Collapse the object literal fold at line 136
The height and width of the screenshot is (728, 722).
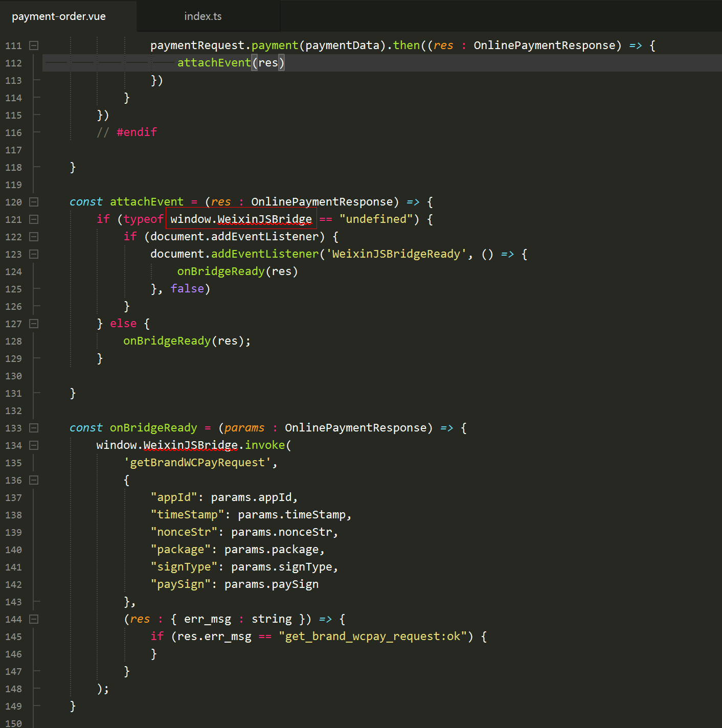[x=34, y=480]
